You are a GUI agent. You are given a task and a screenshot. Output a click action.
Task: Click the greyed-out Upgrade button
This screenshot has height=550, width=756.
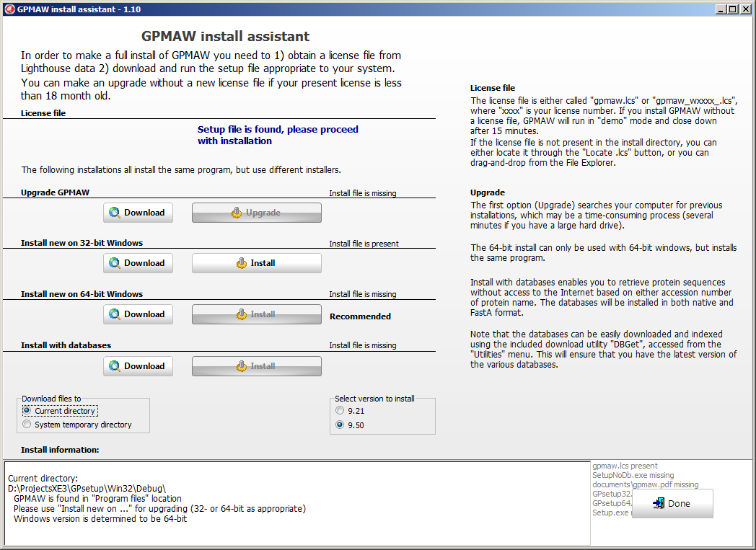[257, 213]
